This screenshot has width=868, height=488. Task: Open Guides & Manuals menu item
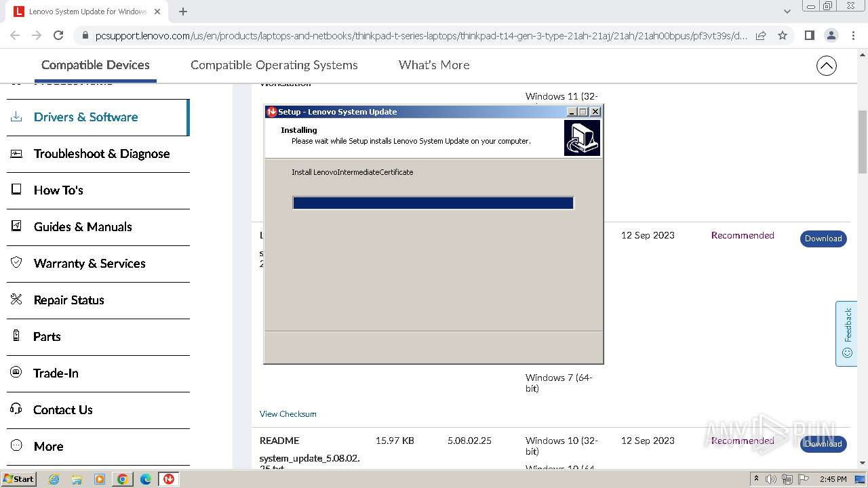point(83,226)
